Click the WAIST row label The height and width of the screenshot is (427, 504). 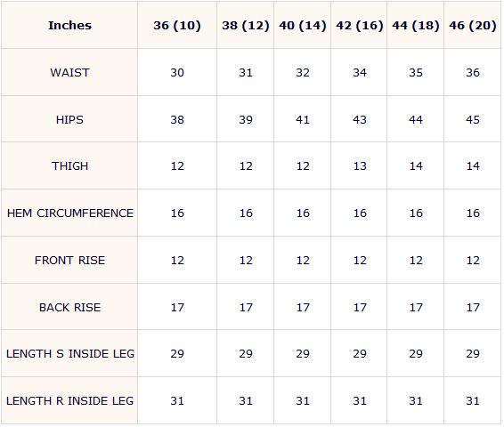(69, 73)
